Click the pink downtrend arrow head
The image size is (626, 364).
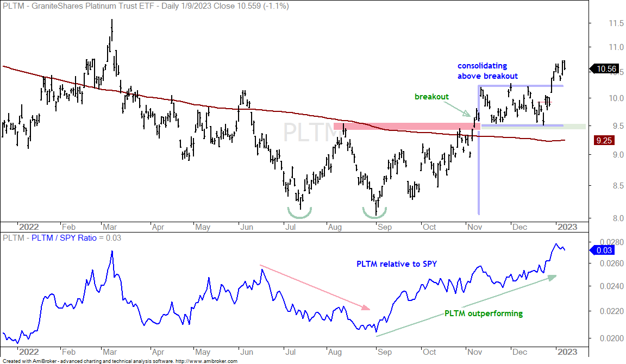pyautogui.click(x=365, y=307)
